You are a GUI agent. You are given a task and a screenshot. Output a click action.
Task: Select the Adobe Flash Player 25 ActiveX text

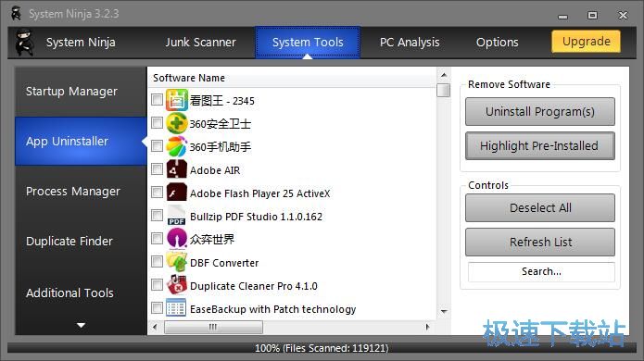pyautogui.click(x=259, y=193)
